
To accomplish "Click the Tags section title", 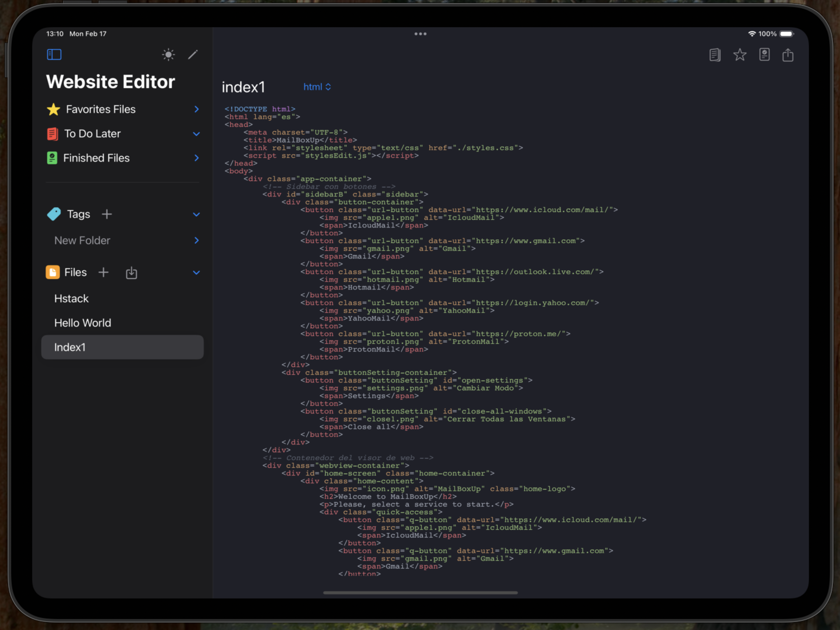I will pyautogui.click(x=79, y=214).
